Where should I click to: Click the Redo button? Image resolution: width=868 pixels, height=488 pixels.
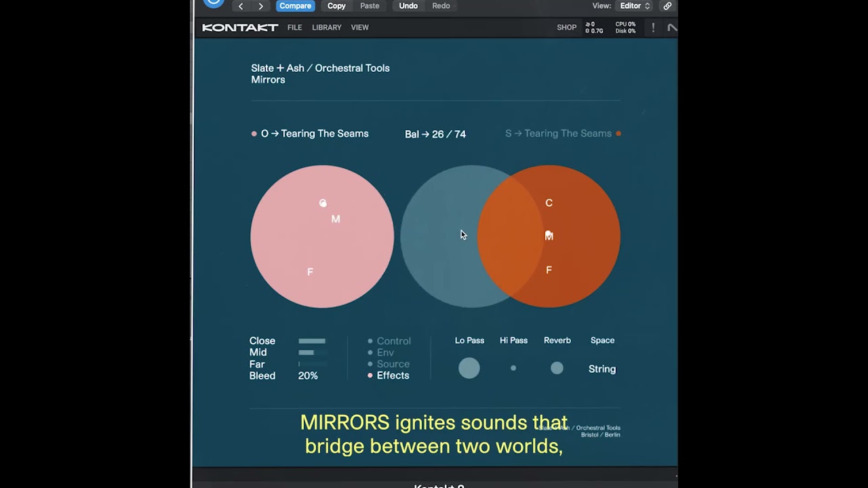click(441, 6)
